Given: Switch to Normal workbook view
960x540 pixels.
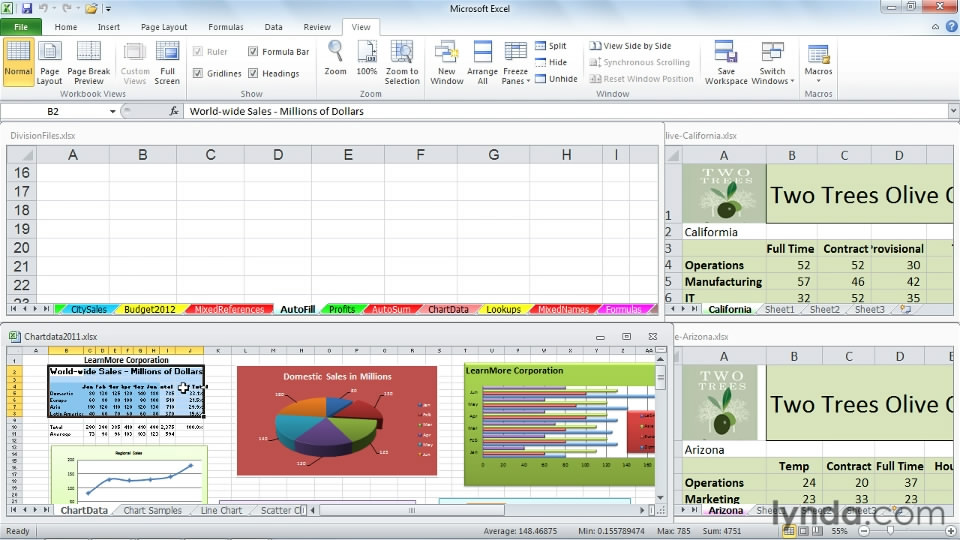Looking at the screenshot, I should [18, 62].
